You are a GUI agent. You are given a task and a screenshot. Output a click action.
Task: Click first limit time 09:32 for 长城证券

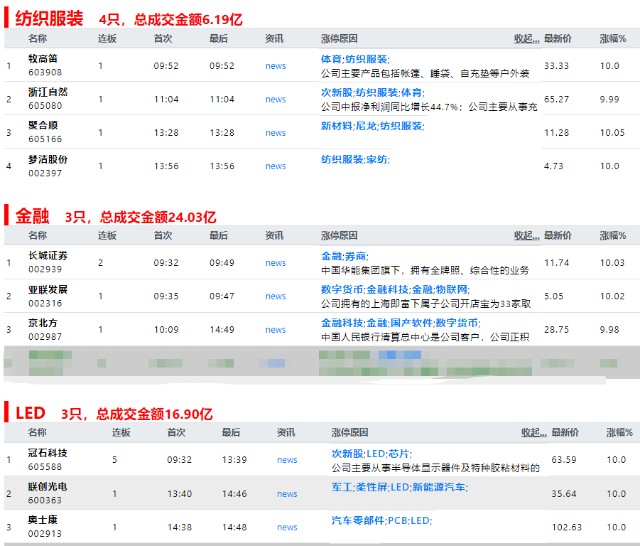click(166, 263)
